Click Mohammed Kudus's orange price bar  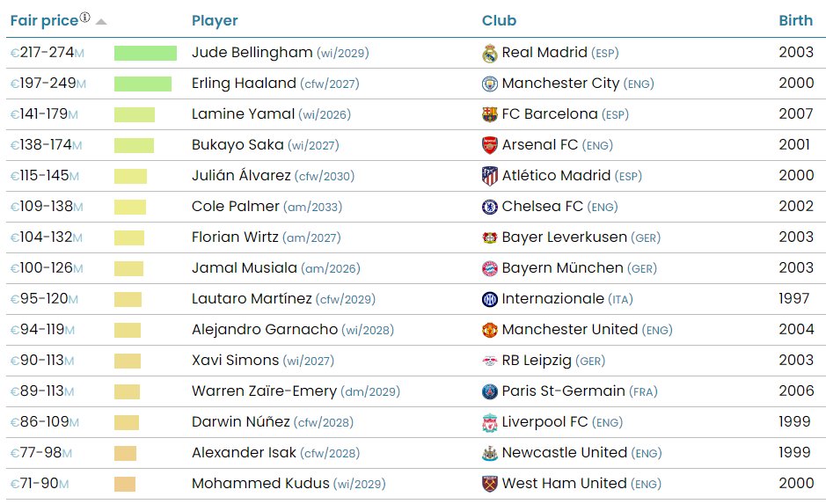125,484
